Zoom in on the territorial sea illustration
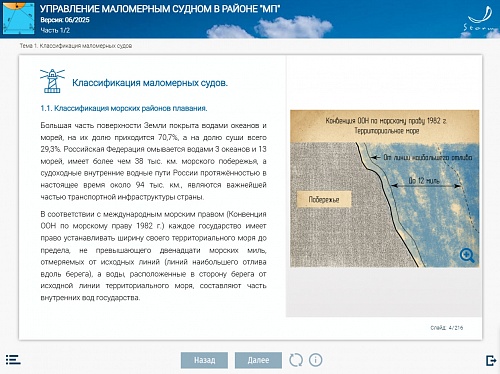This screenshot has width=500, height=374. pos(467,255)
